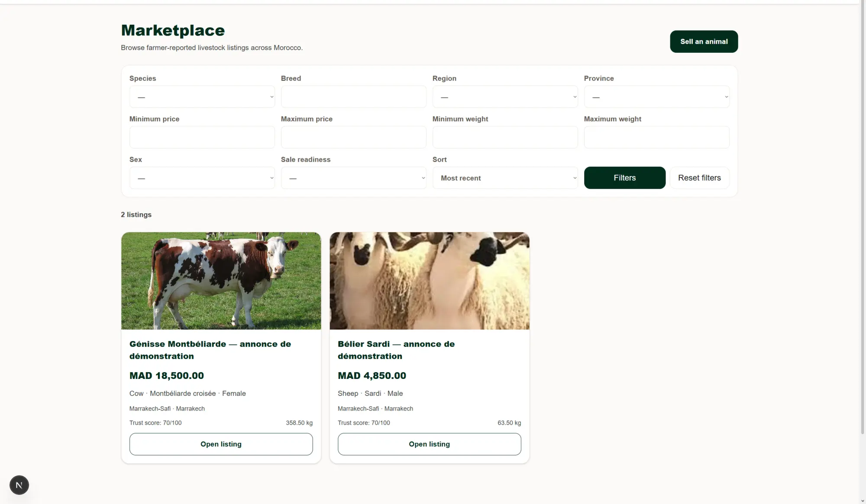Viewport: 866px width, 504px height.
Task: Click the Sell an animal button
Action: tap(704, 42)
